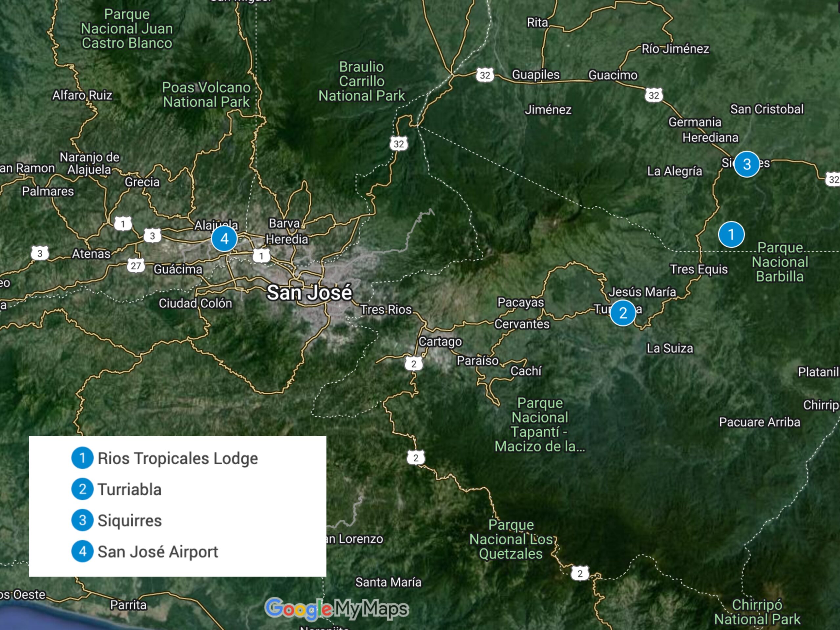Click the Jiménez label below Guapiles
Screen dimensions: 840x630
click(548, 110)
